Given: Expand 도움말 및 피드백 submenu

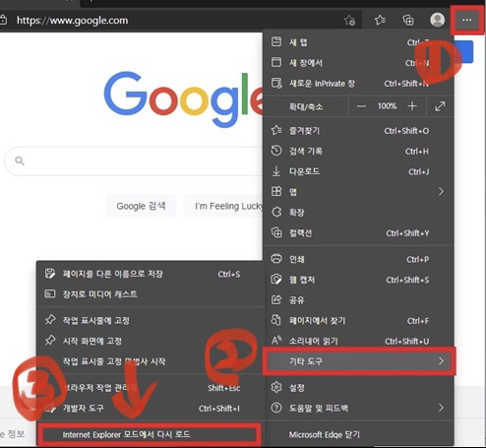Looking at the screenshot, I should [x=358, y=408].
